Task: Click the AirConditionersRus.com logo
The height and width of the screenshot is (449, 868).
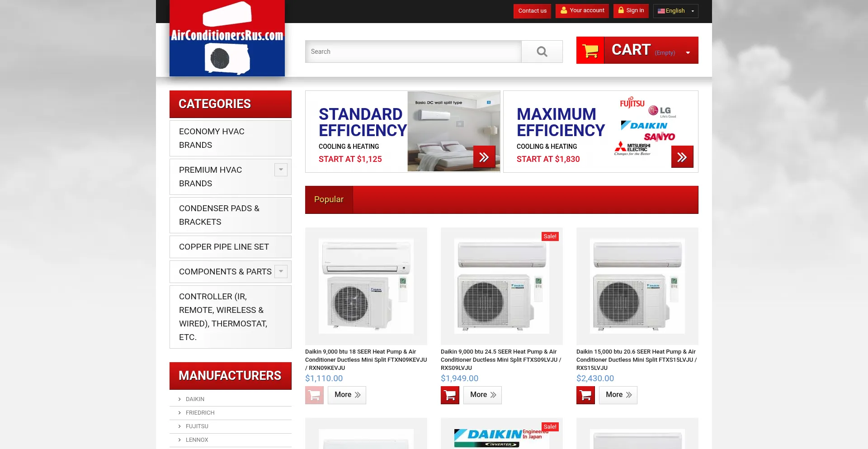Action: click(227, 38)
